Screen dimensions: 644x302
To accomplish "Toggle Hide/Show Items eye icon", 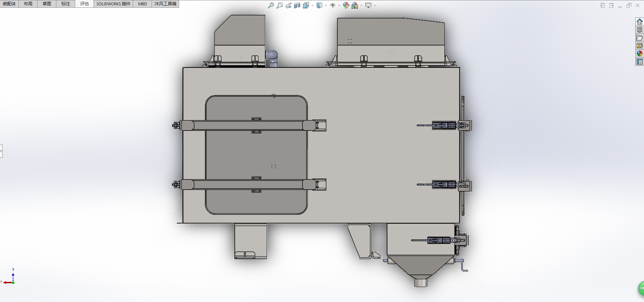I will 333,5.
